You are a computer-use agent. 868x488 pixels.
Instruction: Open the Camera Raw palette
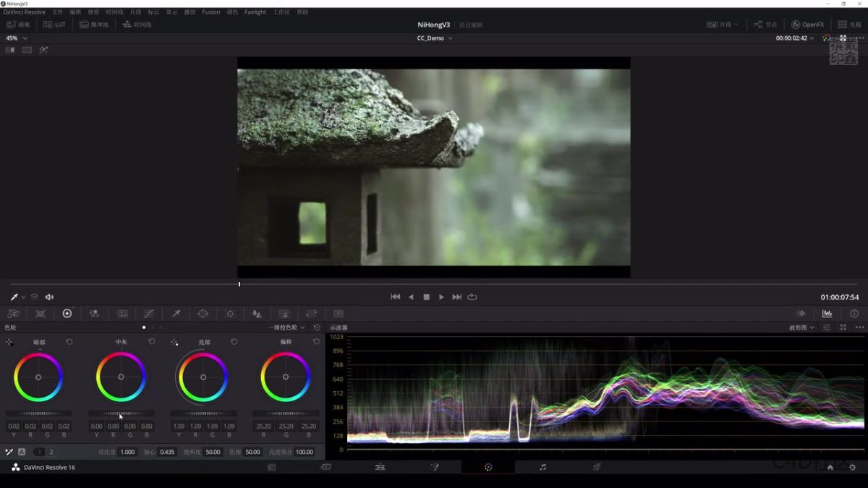13,314
